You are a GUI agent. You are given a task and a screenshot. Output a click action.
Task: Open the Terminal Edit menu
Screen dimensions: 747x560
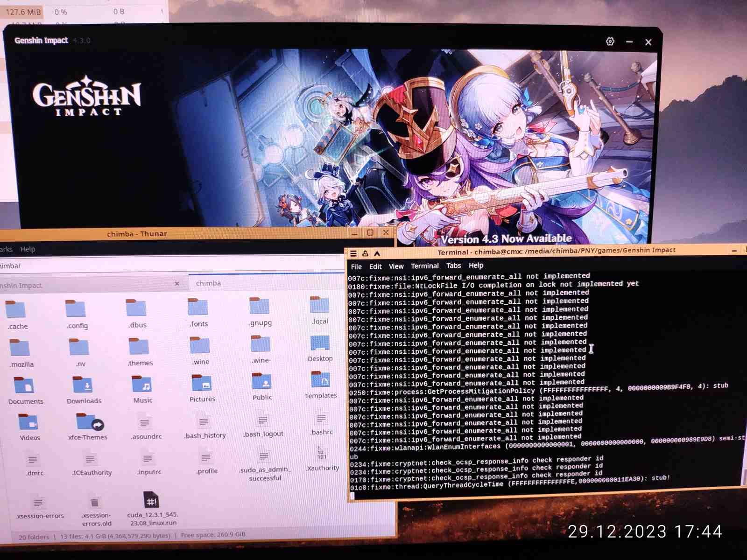point(375,266)
